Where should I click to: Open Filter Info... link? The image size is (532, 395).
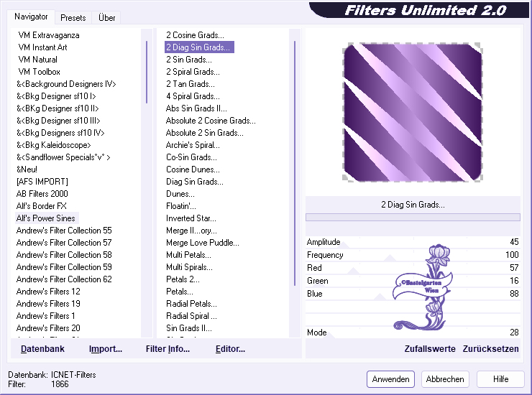pyautogui.click(x=168, y=349)
